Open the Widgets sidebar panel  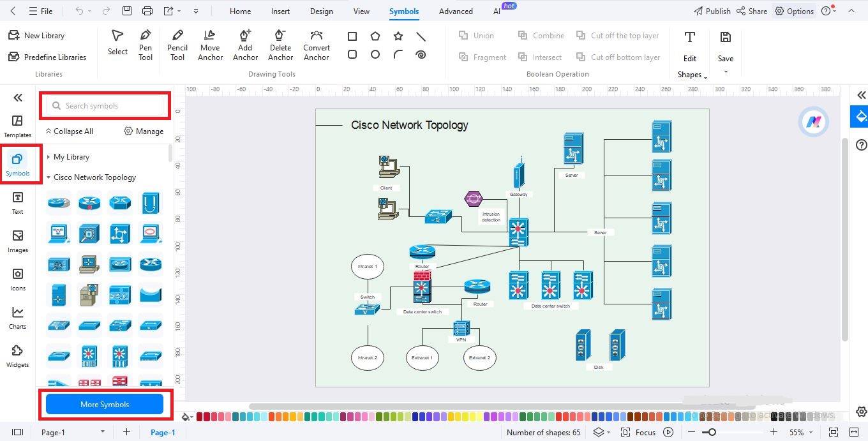17,356
